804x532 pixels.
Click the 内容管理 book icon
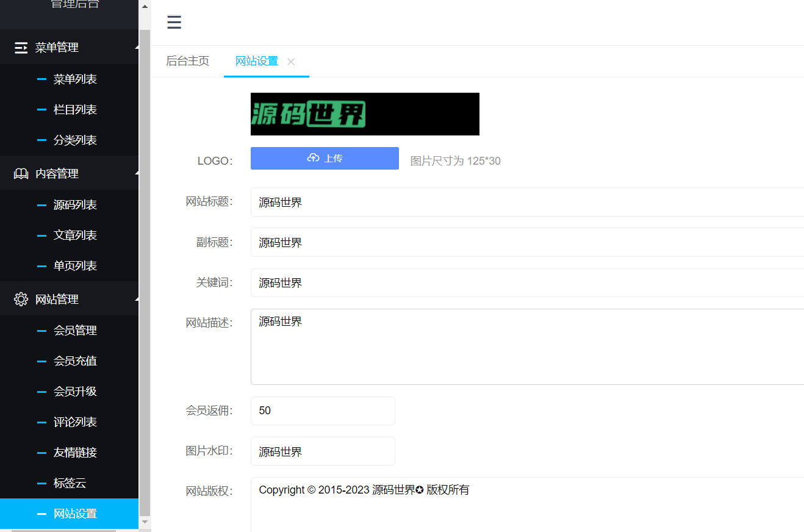click(x=21, y=174)
